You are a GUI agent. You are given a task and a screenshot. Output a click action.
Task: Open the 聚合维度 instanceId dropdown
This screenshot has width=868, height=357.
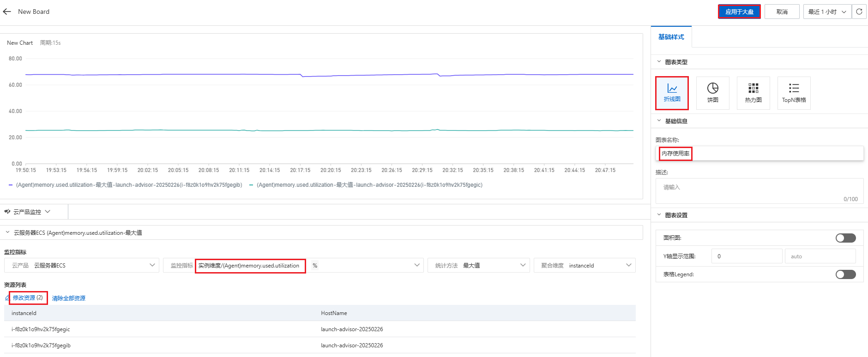pyautogui.click(x=585, y=265)
